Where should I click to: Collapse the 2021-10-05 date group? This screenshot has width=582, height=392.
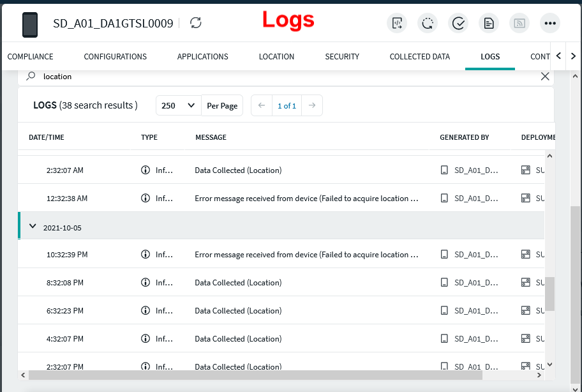(33, 227)
